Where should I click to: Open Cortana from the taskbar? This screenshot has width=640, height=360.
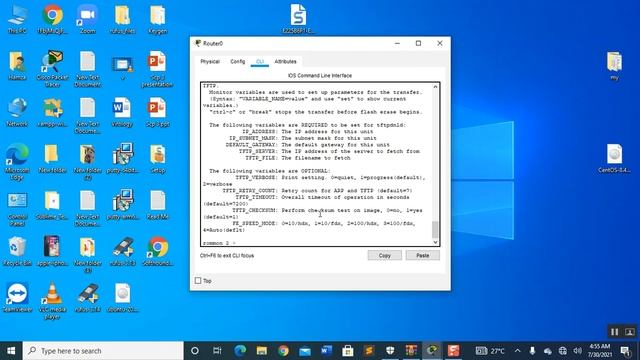(x=195, y=351)
